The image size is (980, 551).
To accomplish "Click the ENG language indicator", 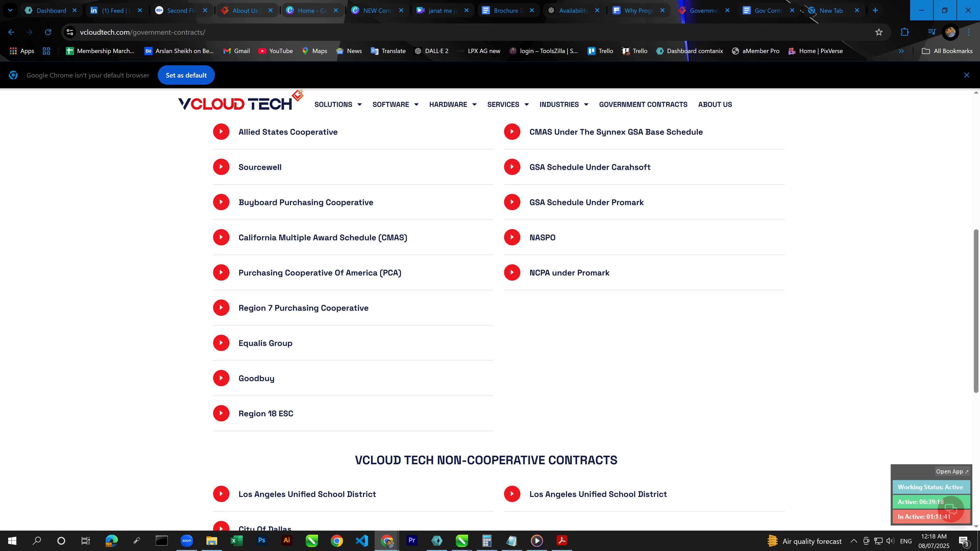I will 906,541.
